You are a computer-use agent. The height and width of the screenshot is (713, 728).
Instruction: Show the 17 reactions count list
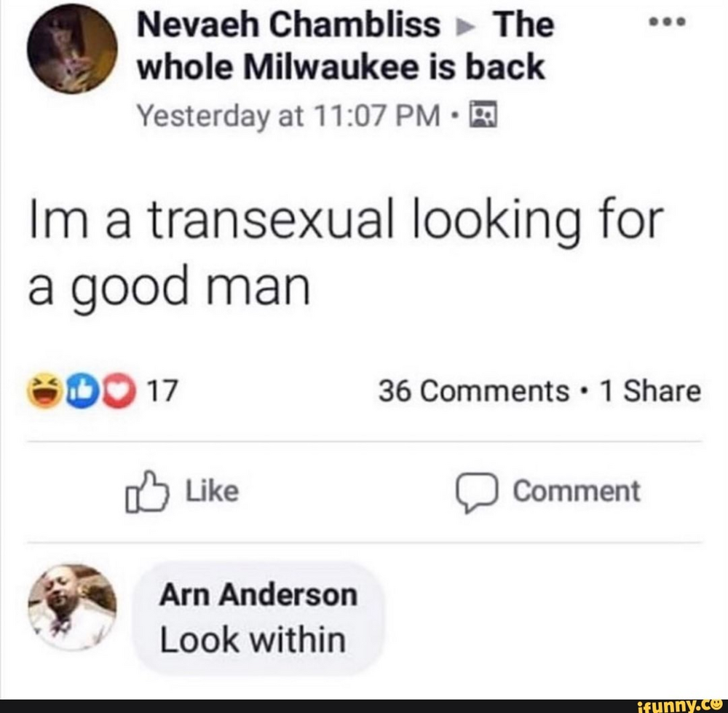[161, 391]
